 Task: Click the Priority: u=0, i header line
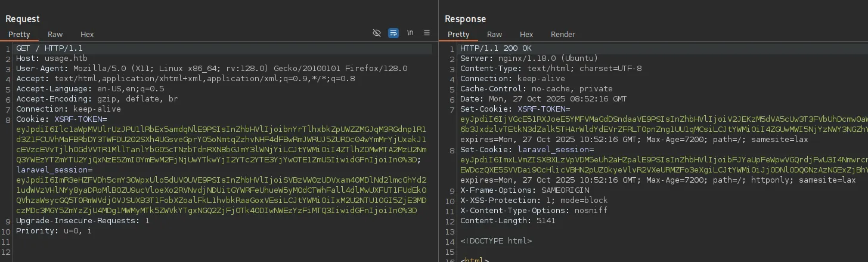pyautogui.click(x=54, y=231)
